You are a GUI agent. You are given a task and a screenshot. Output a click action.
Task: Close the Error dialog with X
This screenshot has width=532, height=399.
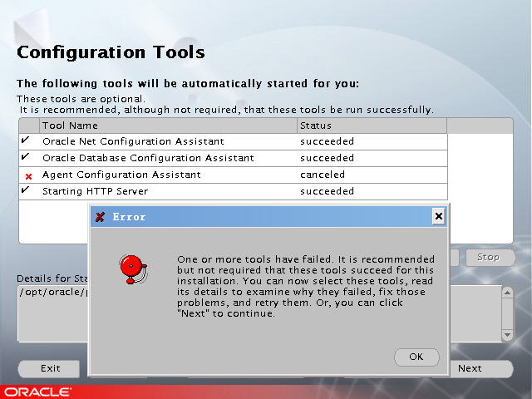click(438, 216)
